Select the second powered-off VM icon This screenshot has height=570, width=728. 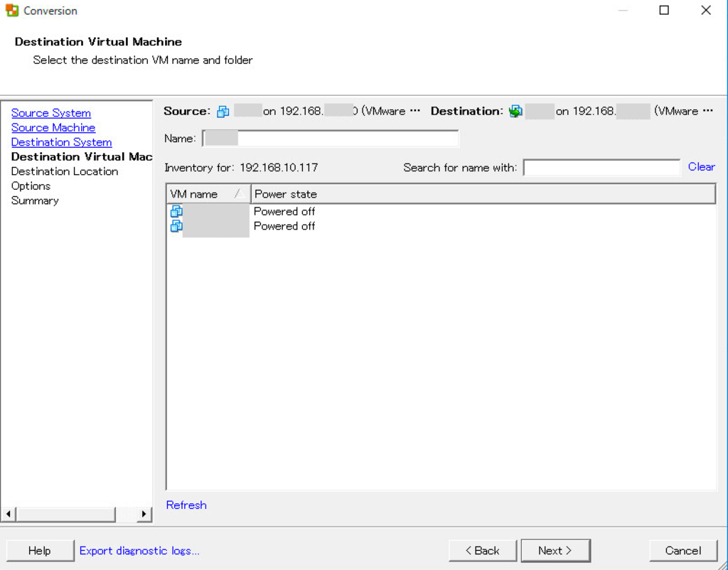pos(176,226)
